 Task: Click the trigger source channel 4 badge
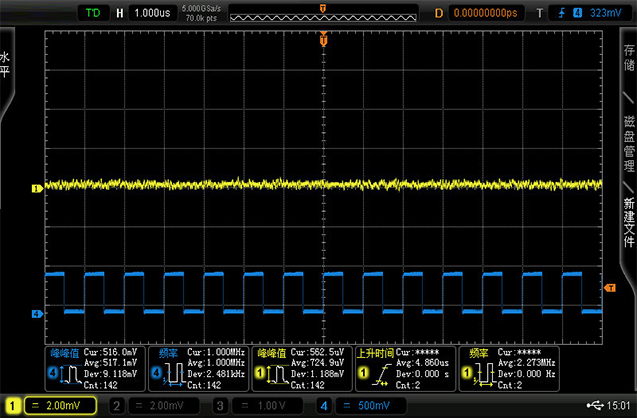tap(577, 13)
